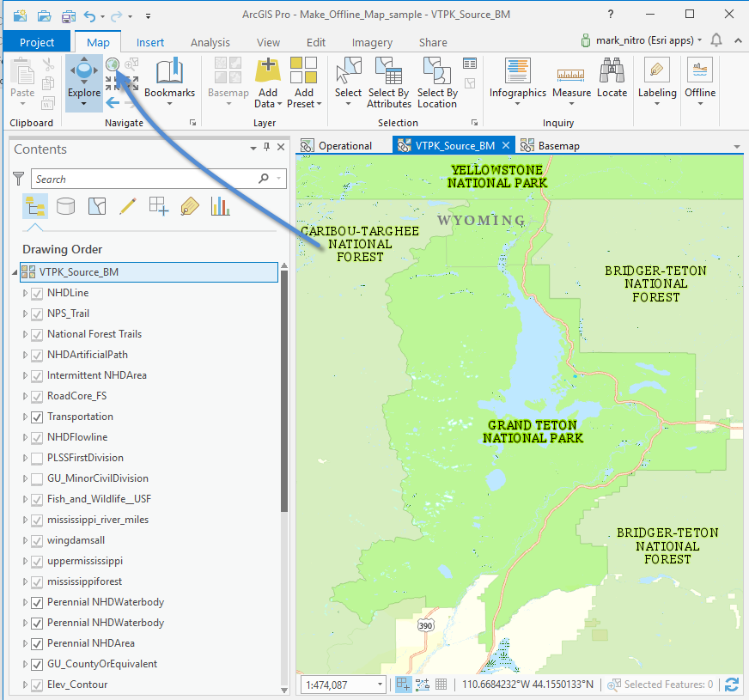This screenshot has height=700, width=749.
Task: Open the notifications bell
Action: (716, 40)
